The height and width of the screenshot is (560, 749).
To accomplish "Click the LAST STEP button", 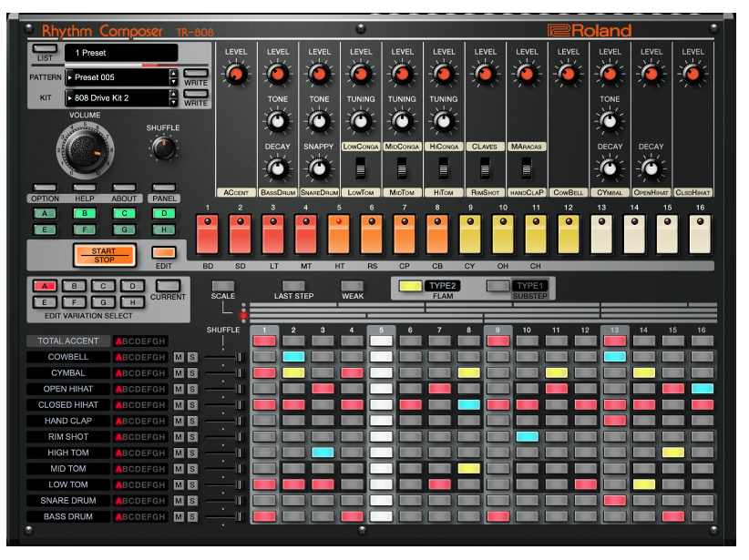I will point(293,286).
